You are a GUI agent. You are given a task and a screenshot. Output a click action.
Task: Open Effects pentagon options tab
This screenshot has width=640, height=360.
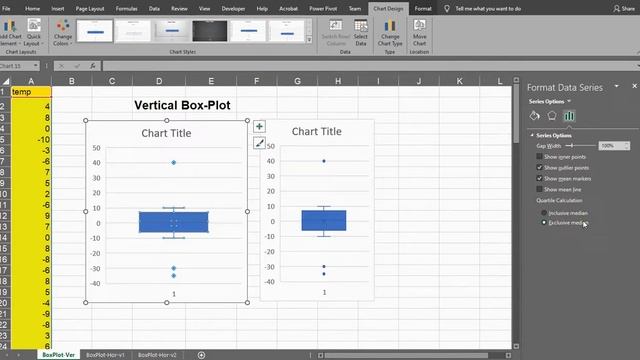(552, 116)
